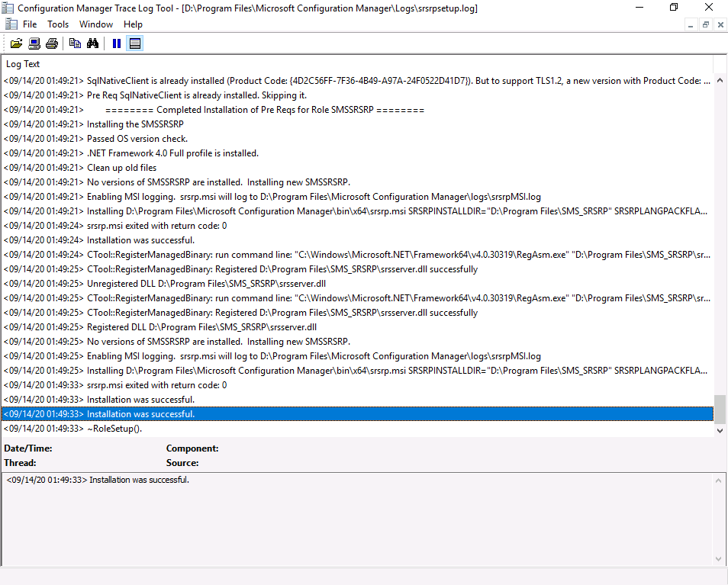
Task: Click the application icon in title bar
Action: coord(8,8)
